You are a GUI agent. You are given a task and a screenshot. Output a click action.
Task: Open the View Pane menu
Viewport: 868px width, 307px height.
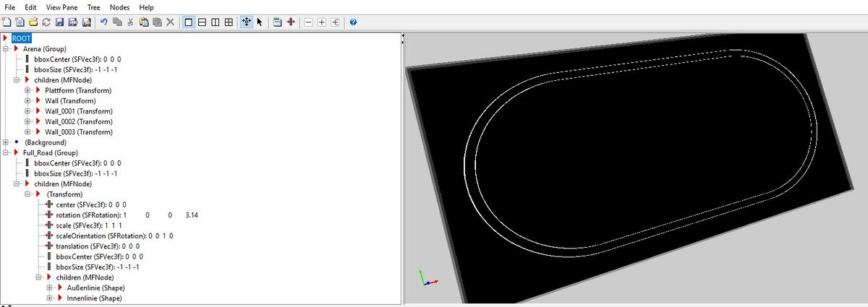[x=61, y=7]
